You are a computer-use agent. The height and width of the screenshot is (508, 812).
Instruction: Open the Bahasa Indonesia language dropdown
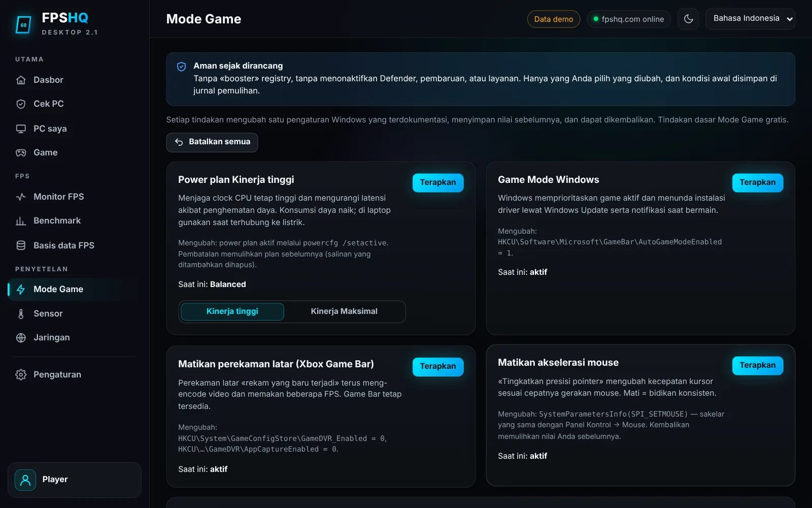click(x=750, y=19)
